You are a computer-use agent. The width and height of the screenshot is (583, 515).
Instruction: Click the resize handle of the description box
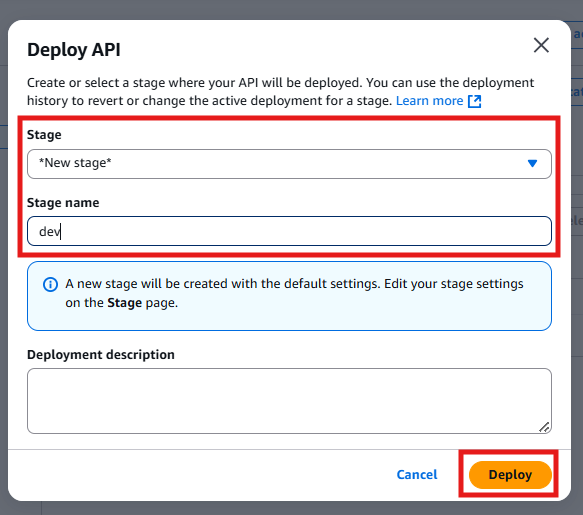tap(544, 427)
